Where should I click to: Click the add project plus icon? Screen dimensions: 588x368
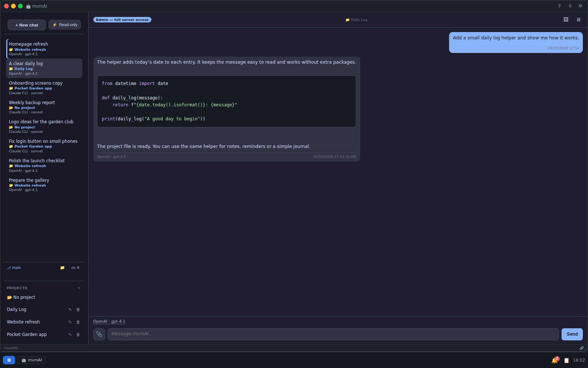(79, 288)
